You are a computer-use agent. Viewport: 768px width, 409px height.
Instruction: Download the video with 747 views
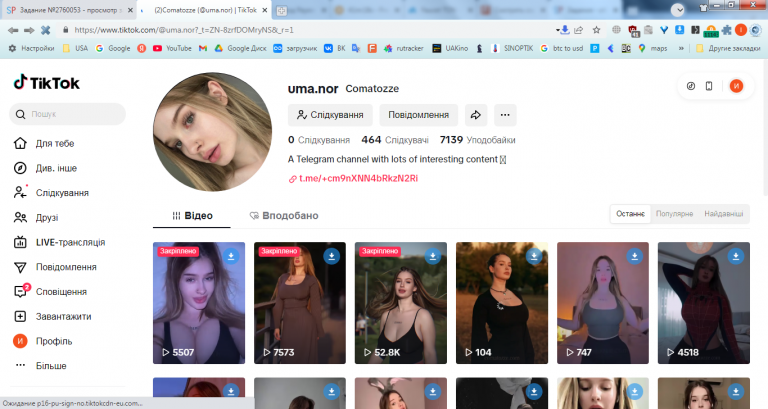pos(634,256)
